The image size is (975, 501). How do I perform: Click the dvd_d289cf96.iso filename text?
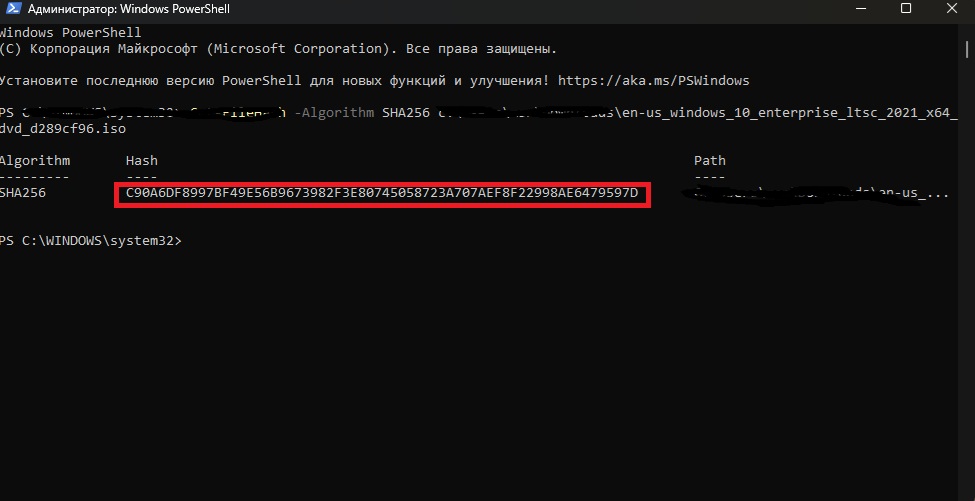coord(63,129)
